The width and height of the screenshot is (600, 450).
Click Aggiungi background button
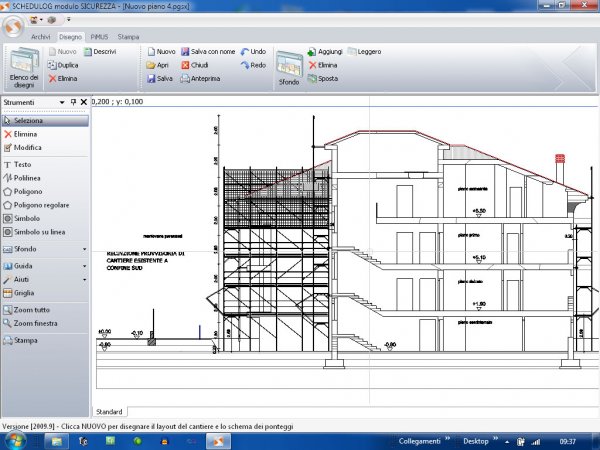pyautogui.click(x=324, y=50)
